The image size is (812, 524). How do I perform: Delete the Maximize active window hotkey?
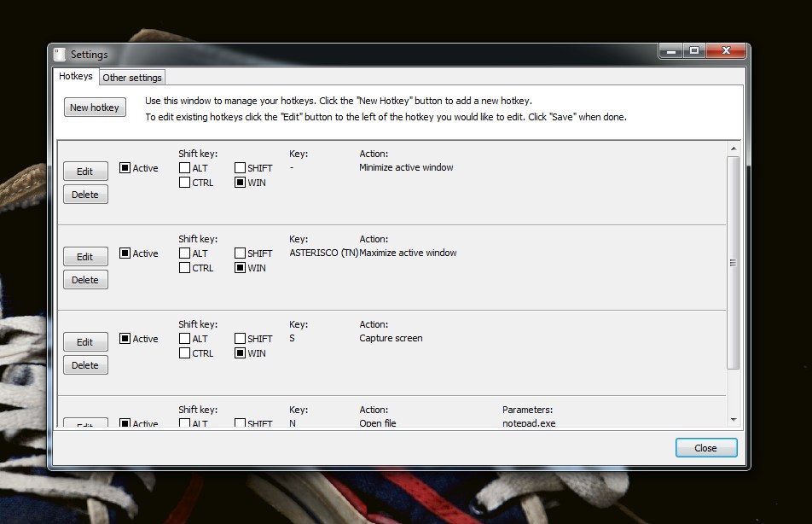85,280
